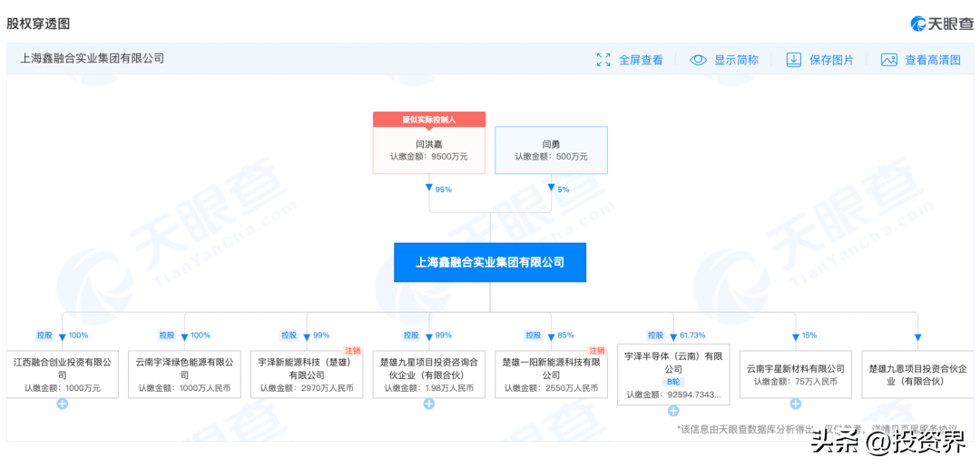
Task: Open 云南宇星新材料有限公司 node
Action: pyautogui.click(x=795, y=374)
